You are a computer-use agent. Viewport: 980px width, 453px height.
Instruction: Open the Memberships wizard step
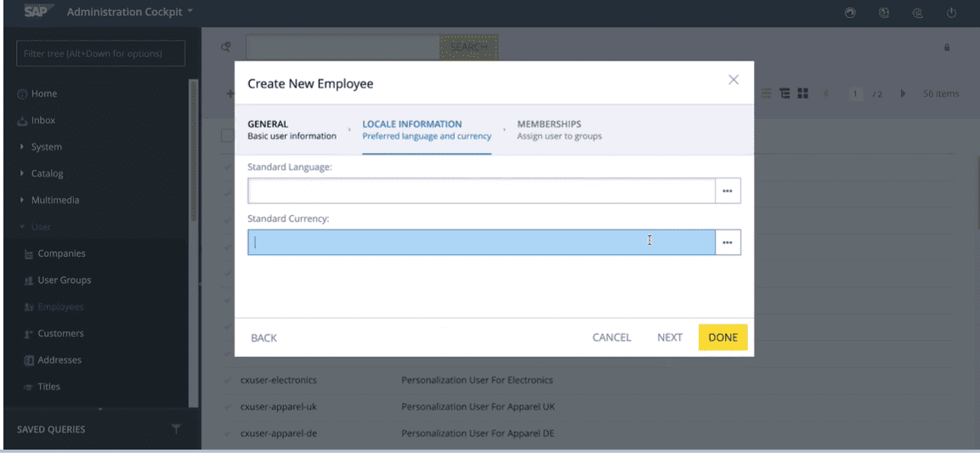[558, 129]
